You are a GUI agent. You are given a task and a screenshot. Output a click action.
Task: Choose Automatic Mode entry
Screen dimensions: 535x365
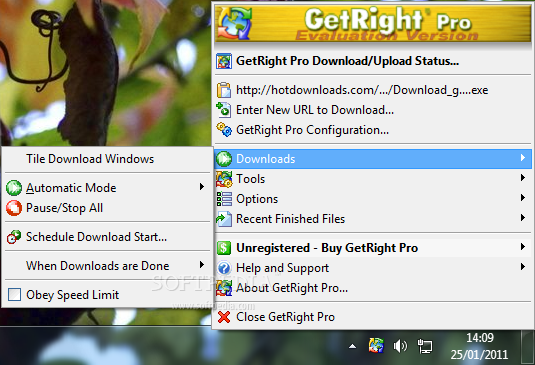pos(107,188)
